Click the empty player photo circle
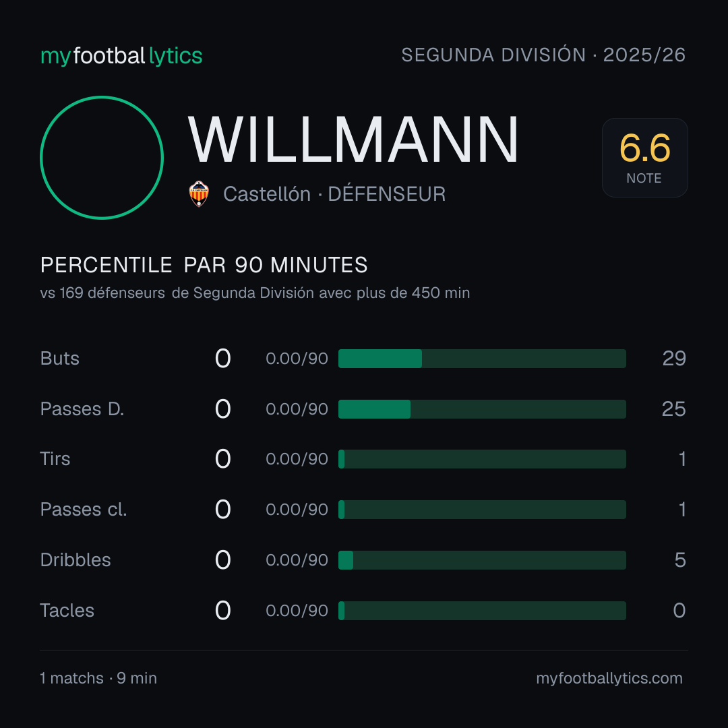The image size is (728, 728). point(102,158)
